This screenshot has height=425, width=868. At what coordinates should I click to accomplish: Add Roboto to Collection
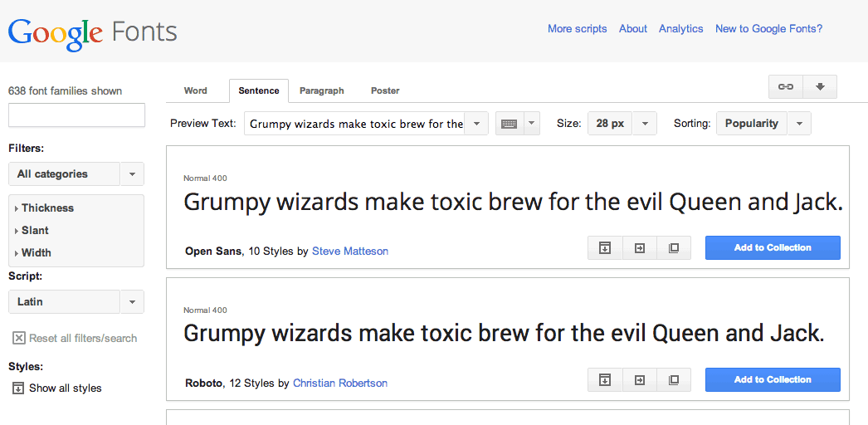click(773, 379)
